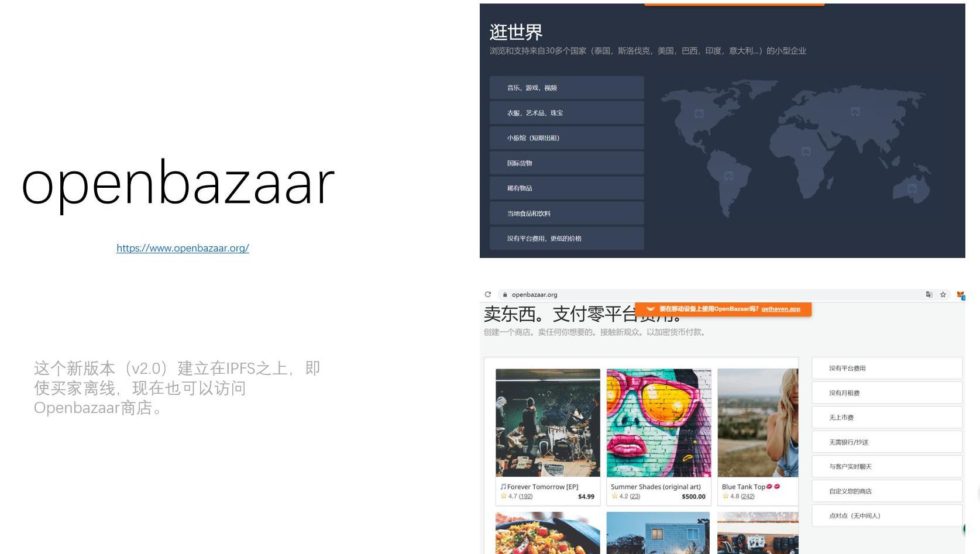Click the 点对点 (无中间人) feature button
Viewport: 980px width, 554px height.
pyautogui.click(x=887, y=516)
